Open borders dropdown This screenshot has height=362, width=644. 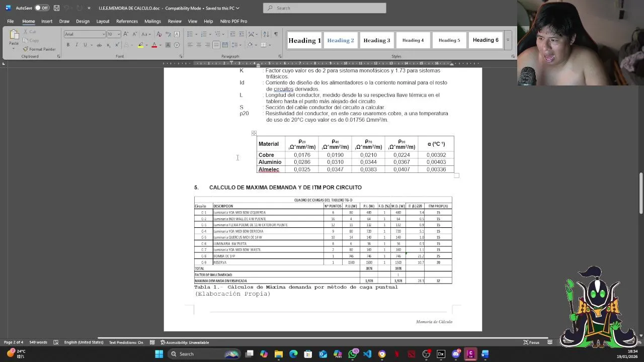(270, 45)
